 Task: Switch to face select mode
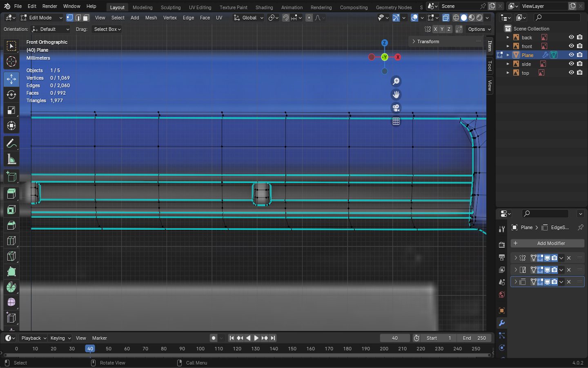pyautogui.click(x=86, y=18)
